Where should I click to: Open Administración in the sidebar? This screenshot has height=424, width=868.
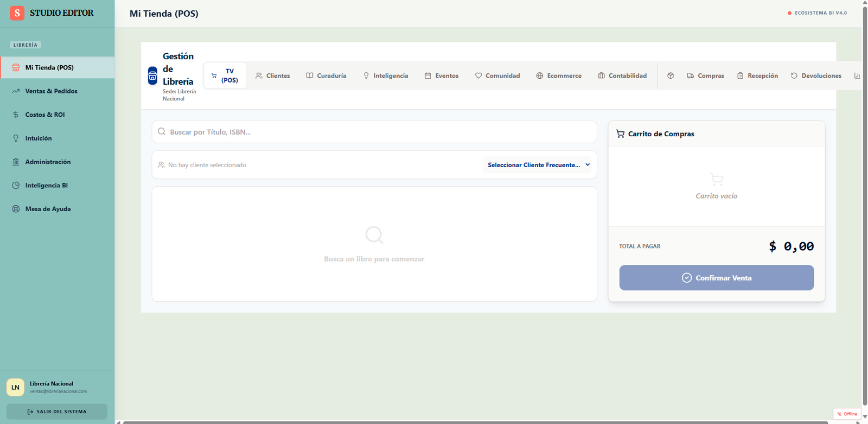click(57, 162)
